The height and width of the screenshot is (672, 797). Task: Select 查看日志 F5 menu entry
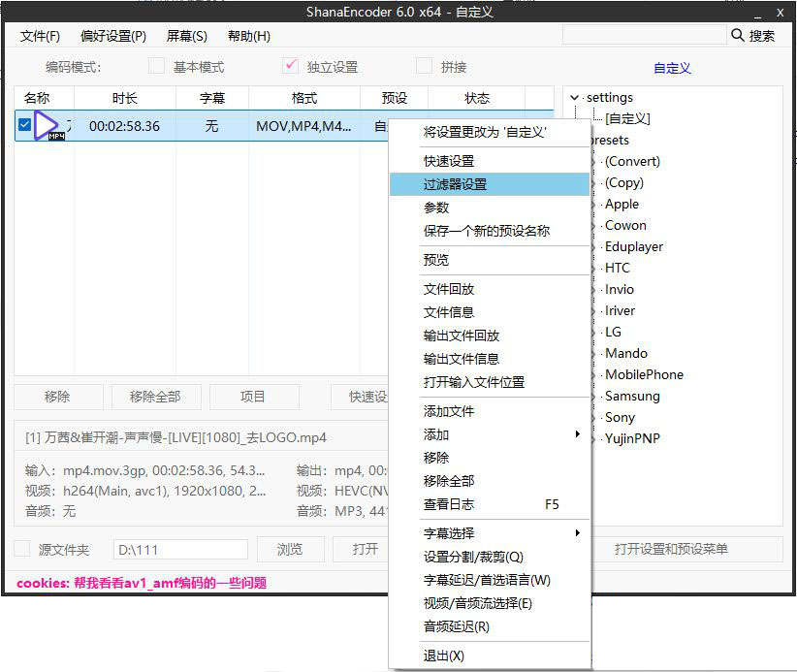tap(490, 504)
